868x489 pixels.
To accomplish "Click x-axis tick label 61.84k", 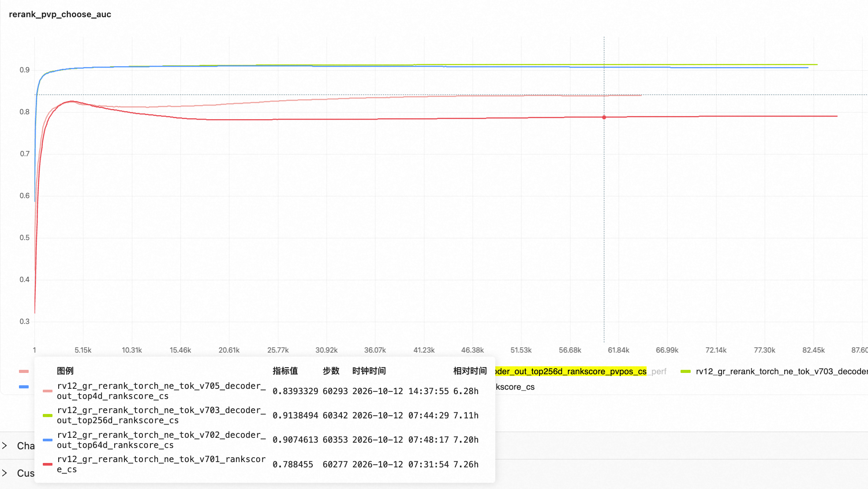I will point(618,350).
